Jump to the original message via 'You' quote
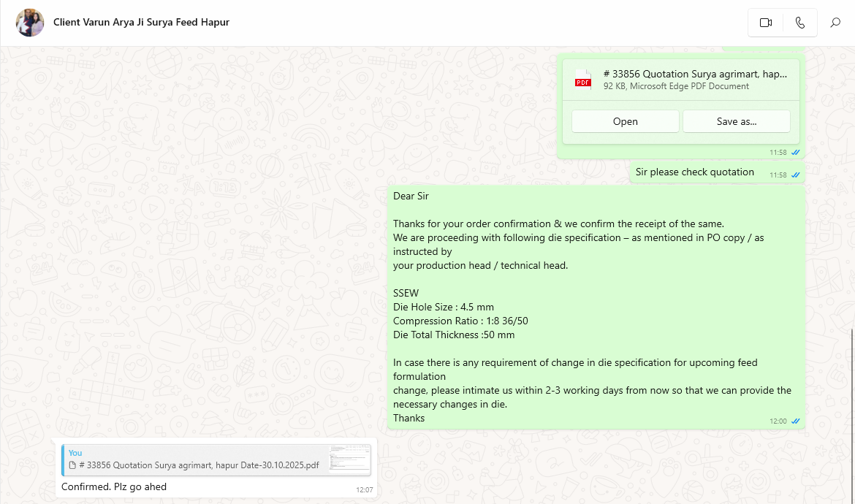The height and width of the screenshot is (504, 855). click(x=75, y=453)
